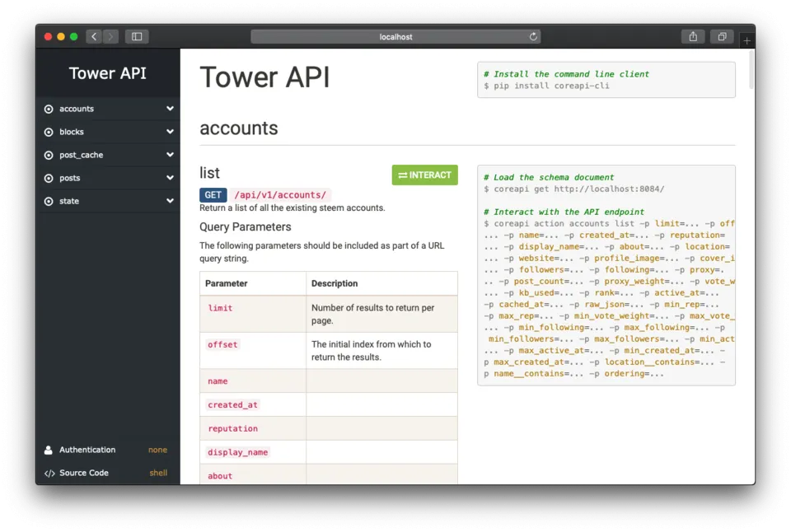Expand the posts section chevron

point(170,178)
